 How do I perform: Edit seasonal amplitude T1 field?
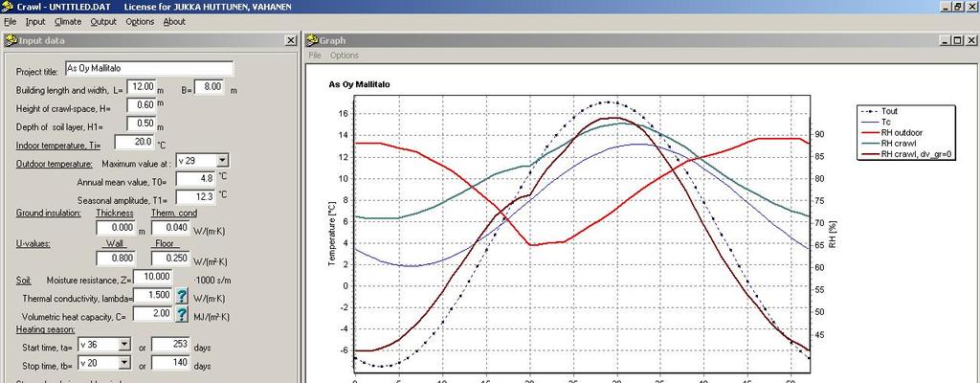pos(195,197)
